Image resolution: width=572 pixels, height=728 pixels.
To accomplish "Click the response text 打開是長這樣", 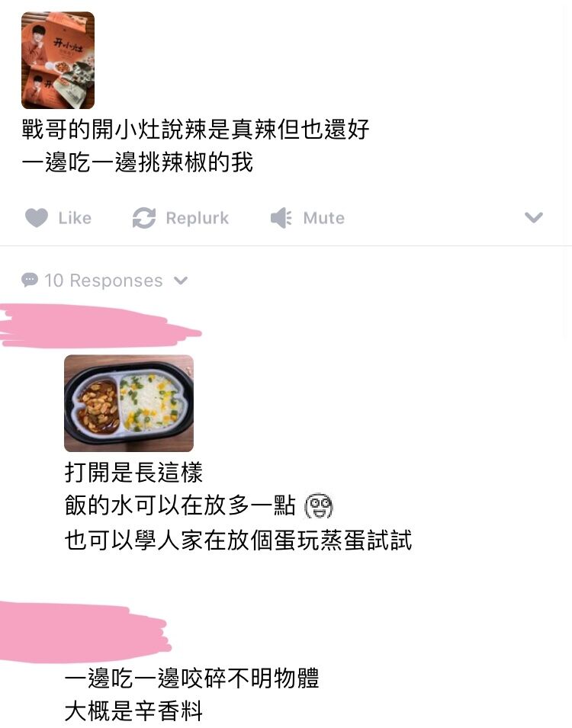I will [x=133, y=472].
